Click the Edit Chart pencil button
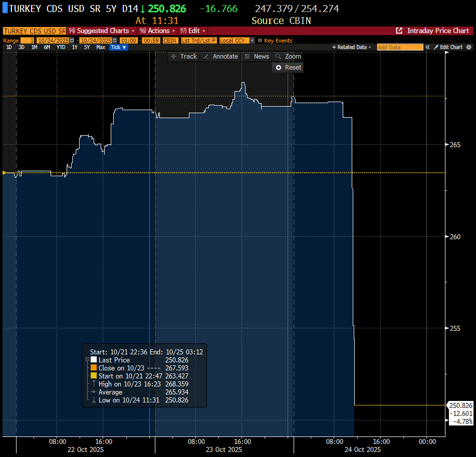Viewport: 476px width, 457px height. coord(448,47)
